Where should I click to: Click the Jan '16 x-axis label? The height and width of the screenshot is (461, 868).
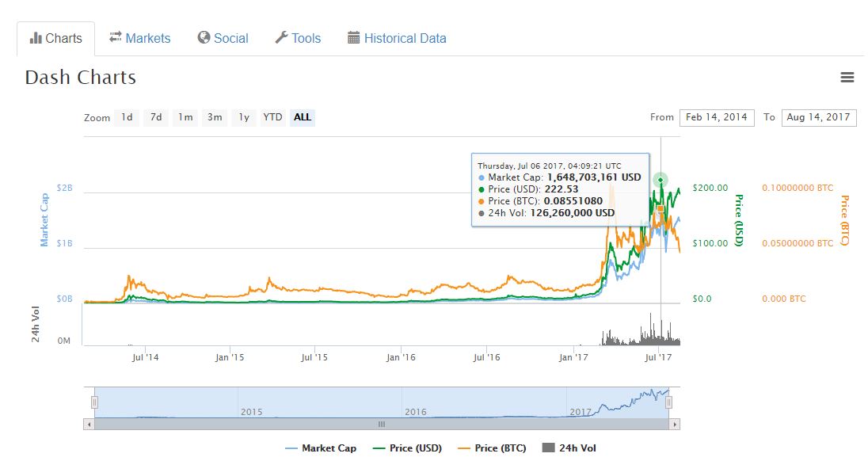pos(401,357)
